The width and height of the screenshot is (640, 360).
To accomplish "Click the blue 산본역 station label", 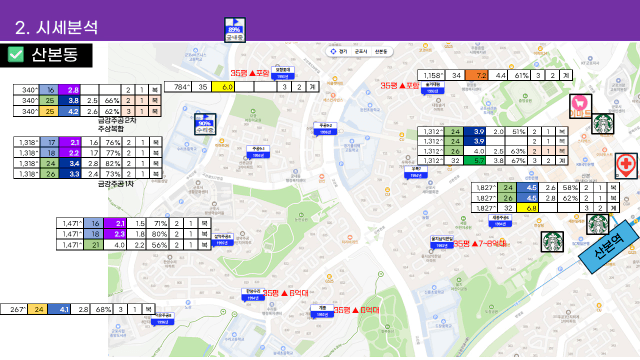I will point(609,246).
